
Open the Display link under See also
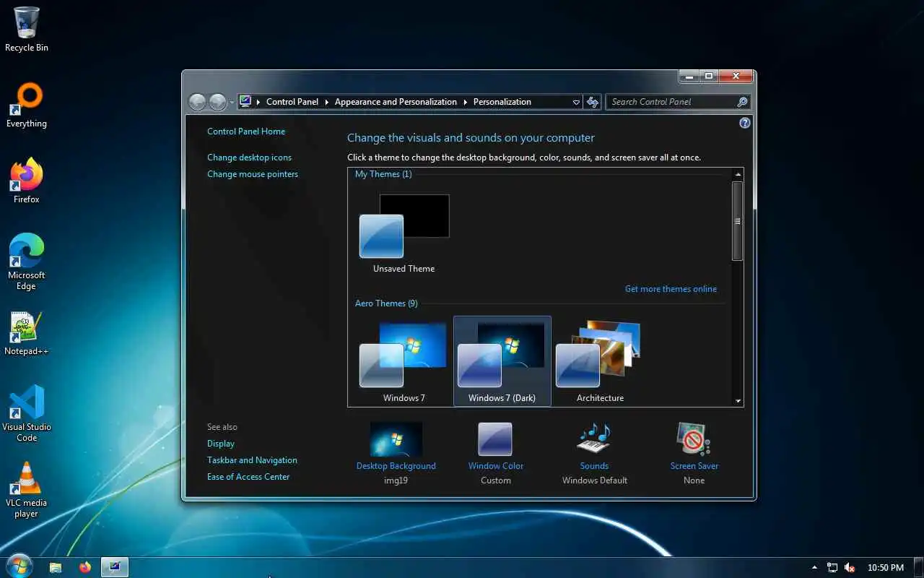[221, 444]
